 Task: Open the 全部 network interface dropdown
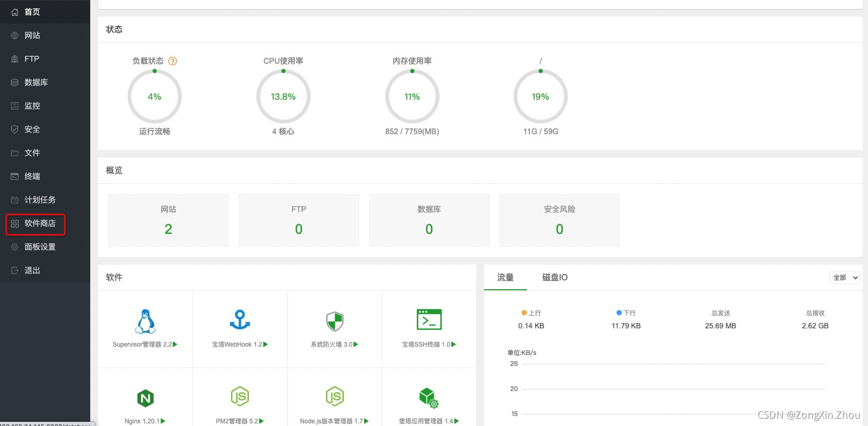pyautogui.click(x=845, y=278)
